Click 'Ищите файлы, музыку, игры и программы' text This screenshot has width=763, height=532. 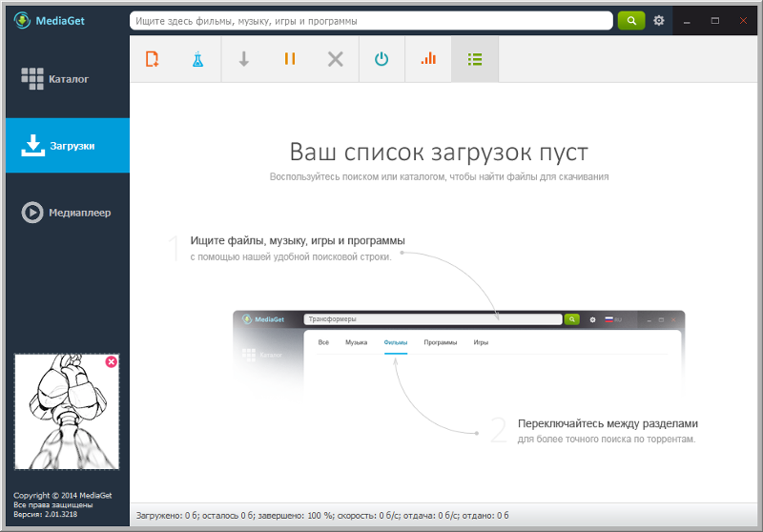point(298,240)
